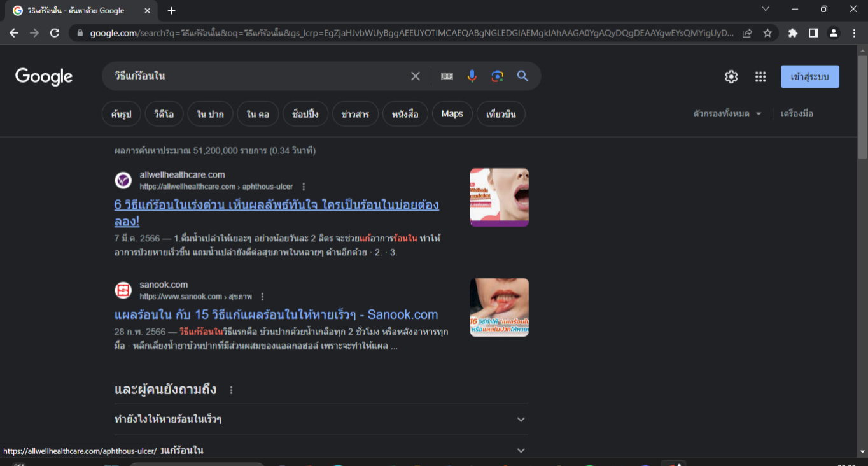Clear the search box text

(x=416, y=76)
